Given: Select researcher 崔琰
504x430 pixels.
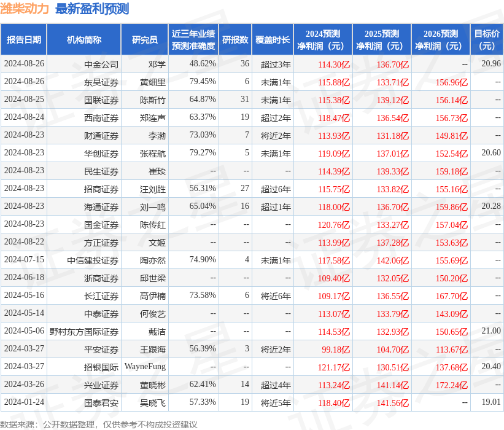Looking at the screenshot, I should (x=157, y=171).
